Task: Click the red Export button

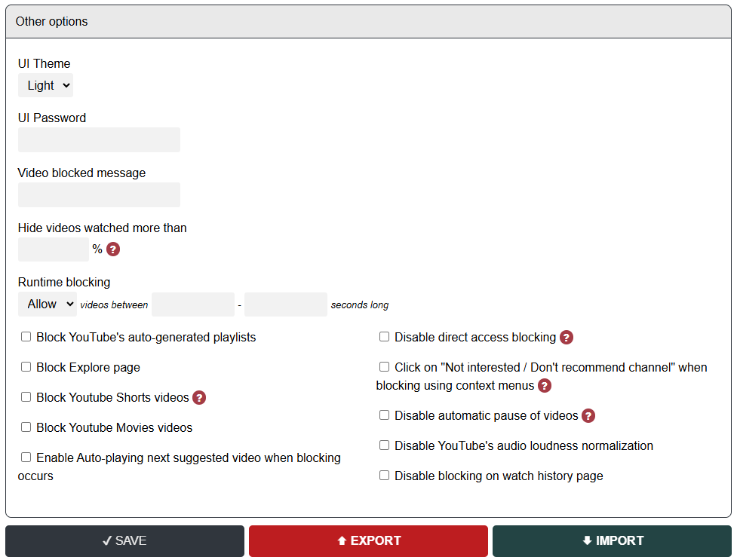Action: tap(368, 540)
